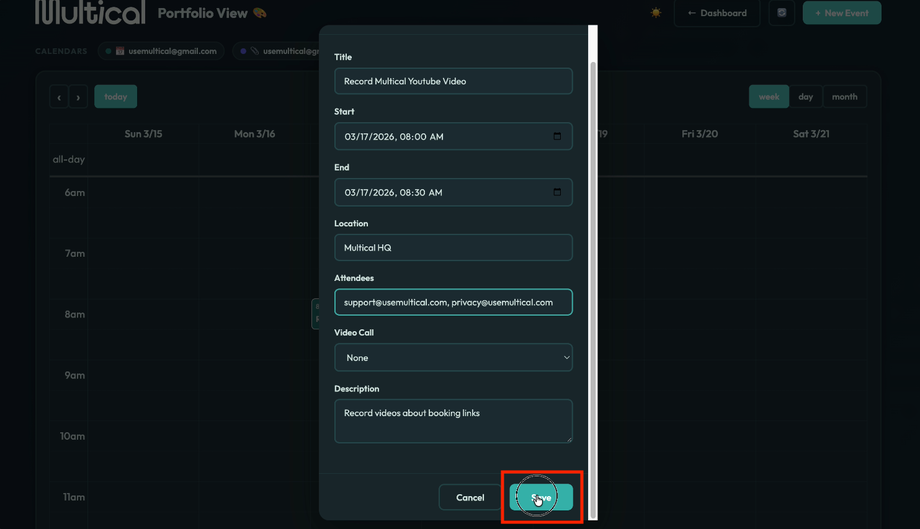
Task: Edit the Description text area
Action: (453, 421)
